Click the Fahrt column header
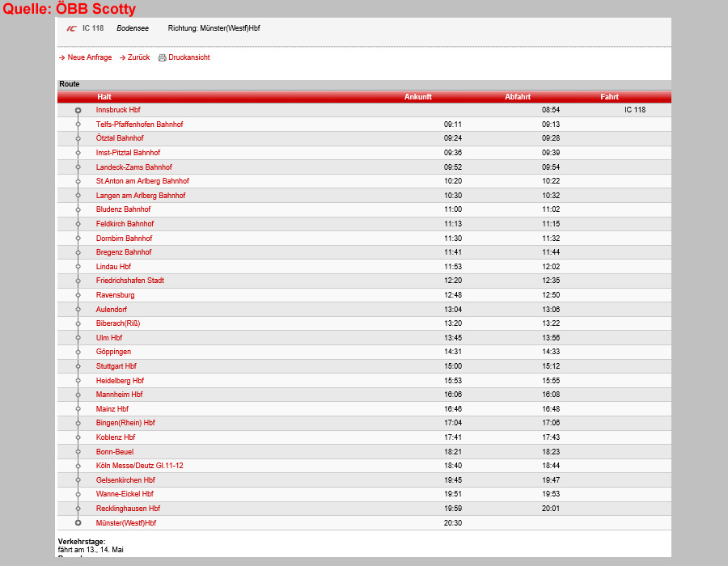 [609, 97]
